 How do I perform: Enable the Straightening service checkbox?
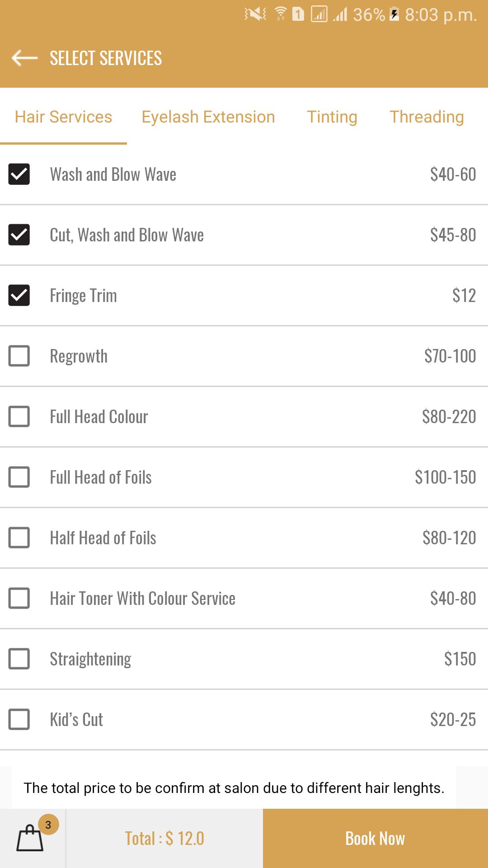click(19, 659)
